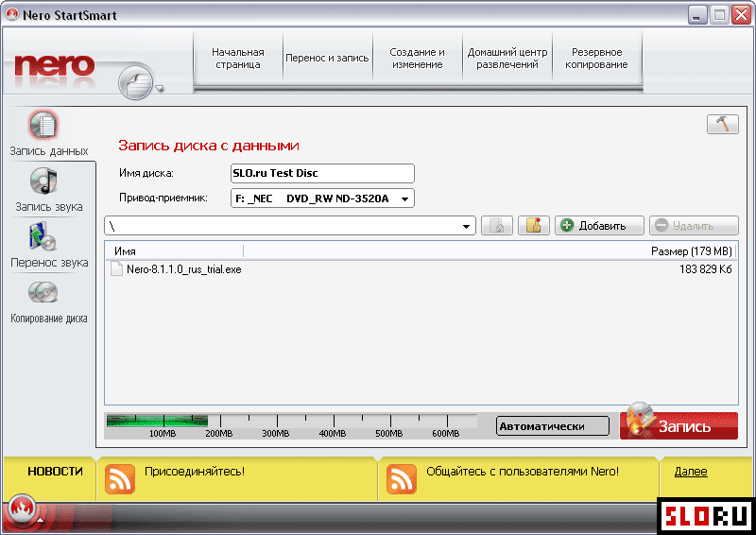Choose the Копирование диска disc copy icon
Image resolution: width=756 pixels, height=535 pixels.
pos(43,292)
